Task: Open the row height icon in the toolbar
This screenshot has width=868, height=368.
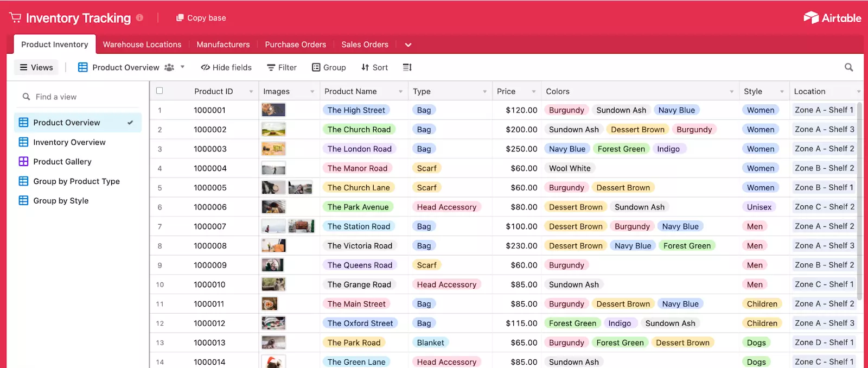Action: (407, 67)
